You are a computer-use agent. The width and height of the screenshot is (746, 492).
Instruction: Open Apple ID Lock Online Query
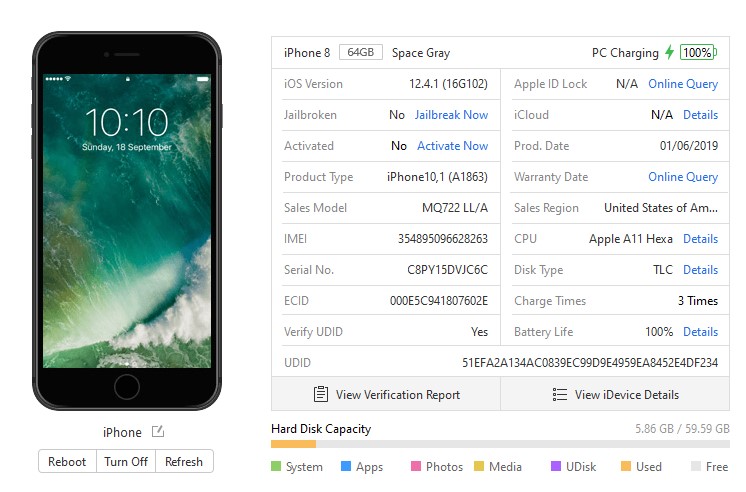pos(683,84)
